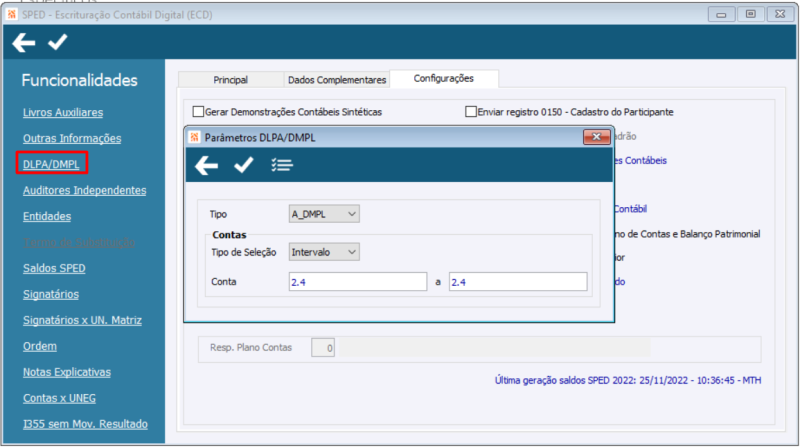Screen dimensions: 800x448
Task: Click the Conta end field after 'a'
Action: 518,282
